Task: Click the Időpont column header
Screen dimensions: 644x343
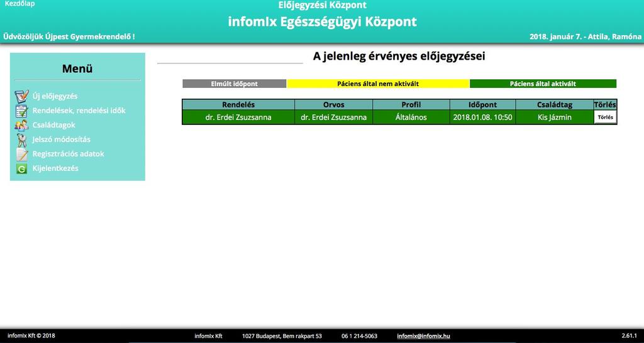Action: (482, 105)
